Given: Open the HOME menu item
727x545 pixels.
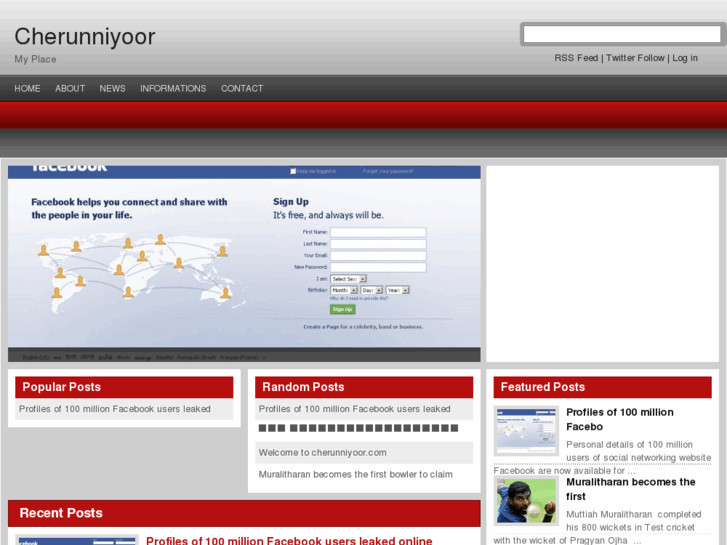Looking at the screenshot, I should [x=27, y=89].
